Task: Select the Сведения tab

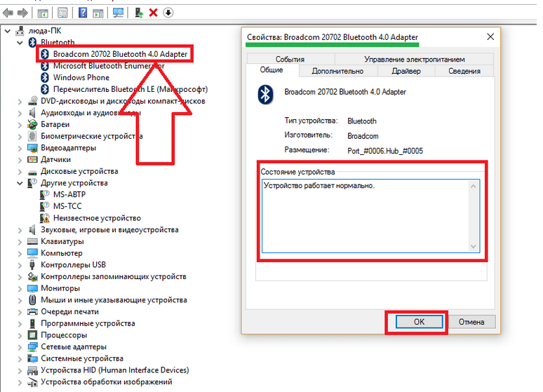Action: 464,71
